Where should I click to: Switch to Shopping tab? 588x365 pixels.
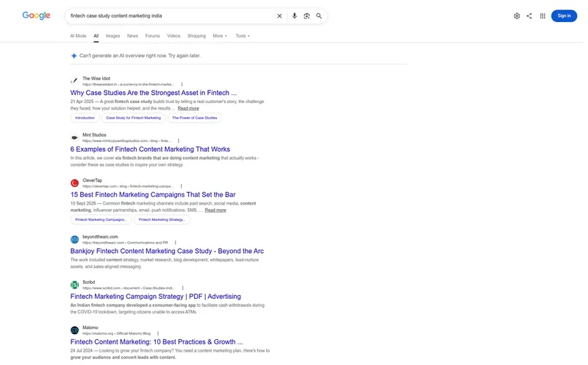pyautogui.click(x=196, y=36)
